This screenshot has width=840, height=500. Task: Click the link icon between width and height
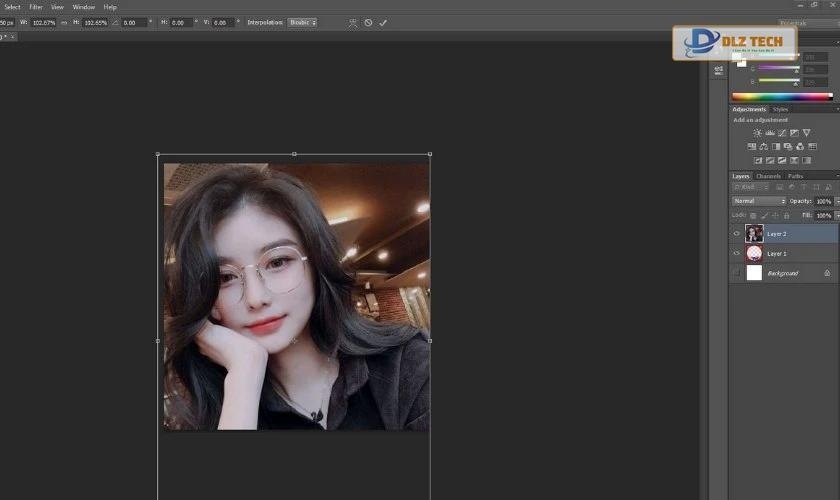65,22
